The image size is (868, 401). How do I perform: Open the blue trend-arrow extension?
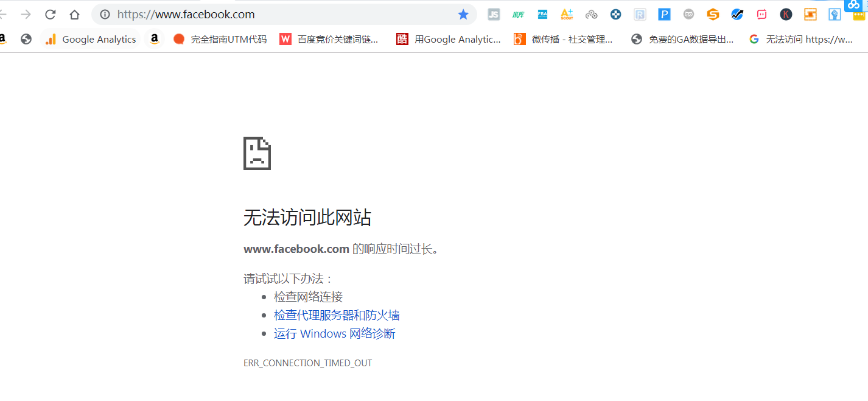pyautogui.click(x=737, y=15)
